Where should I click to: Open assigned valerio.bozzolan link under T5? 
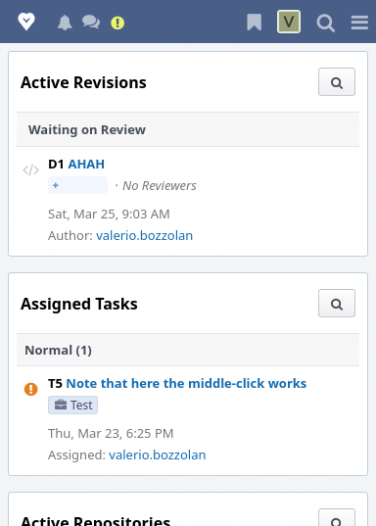[x=157, y=455]
